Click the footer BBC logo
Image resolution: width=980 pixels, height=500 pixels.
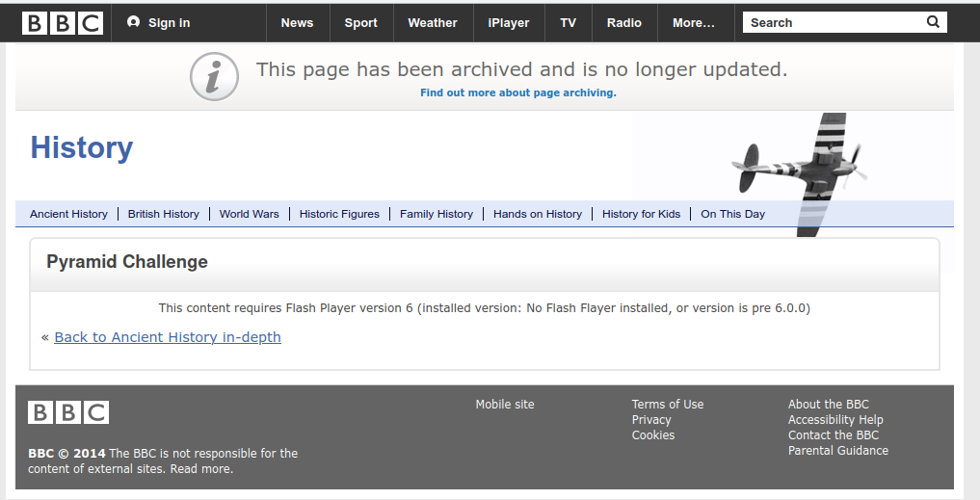coord(68,412)
